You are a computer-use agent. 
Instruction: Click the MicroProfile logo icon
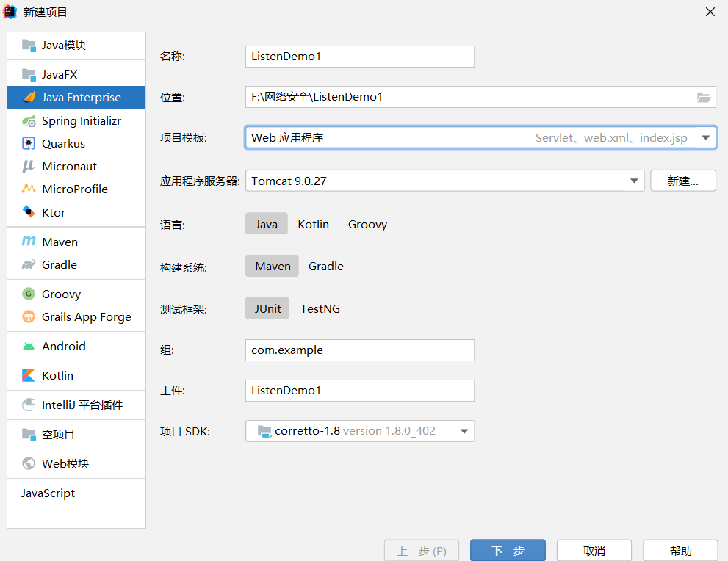click(29, 189)
